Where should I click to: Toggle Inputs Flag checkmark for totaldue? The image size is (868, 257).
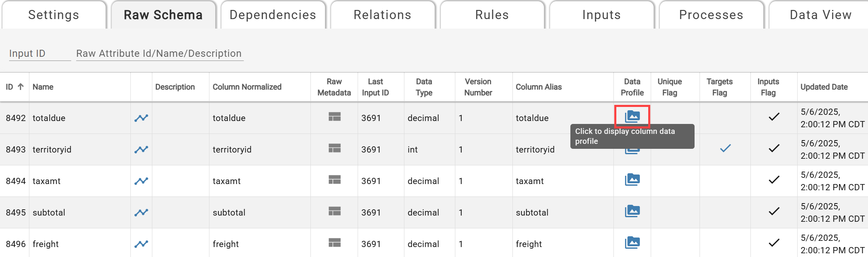coord(774,117)
